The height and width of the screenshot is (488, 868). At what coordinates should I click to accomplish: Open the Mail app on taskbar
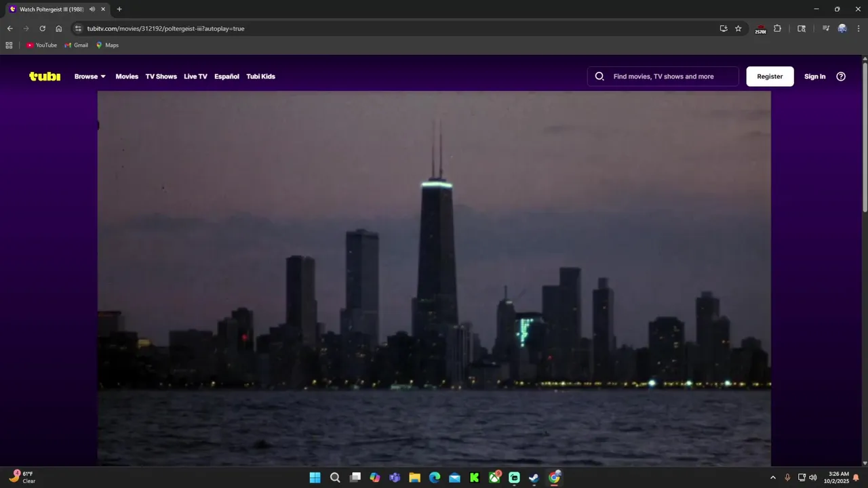click(454, 477)
